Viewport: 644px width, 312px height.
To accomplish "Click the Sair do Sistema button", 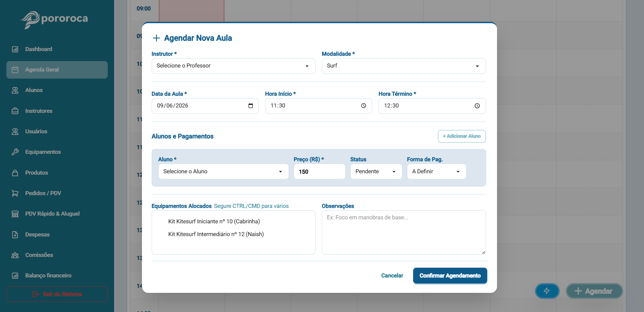I will pyautogui.click(x=57, y=294).
